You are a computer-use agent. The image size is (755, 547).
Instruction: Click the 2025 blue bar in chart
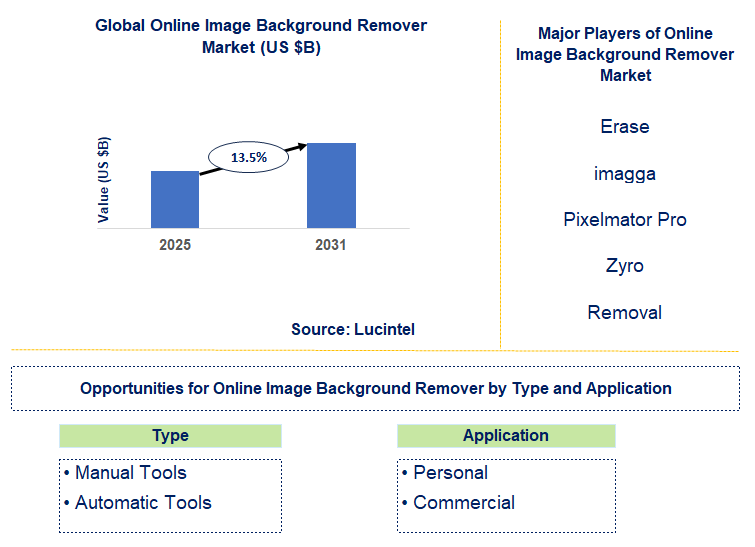[175, 199]
